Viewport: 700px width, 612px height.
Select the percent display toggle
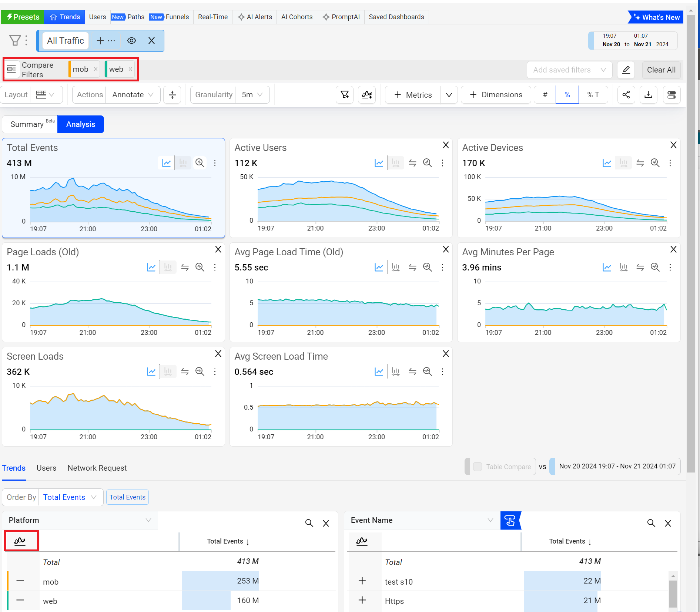567,95
